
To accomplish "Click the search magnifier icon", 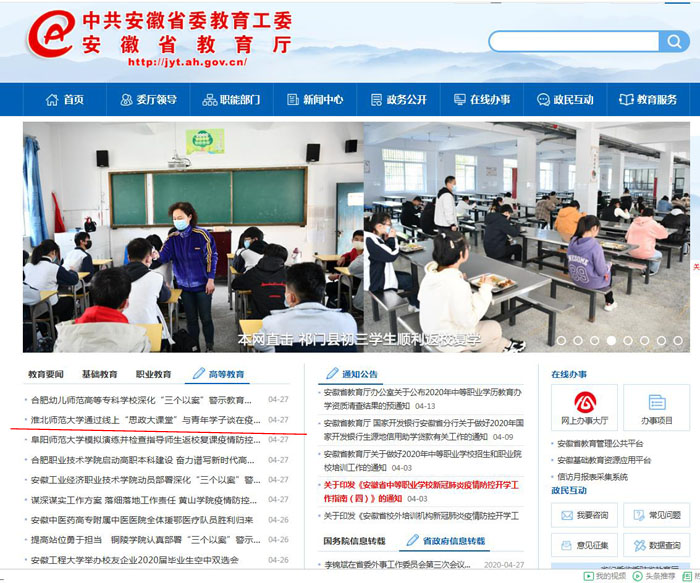I will point(673,41).
